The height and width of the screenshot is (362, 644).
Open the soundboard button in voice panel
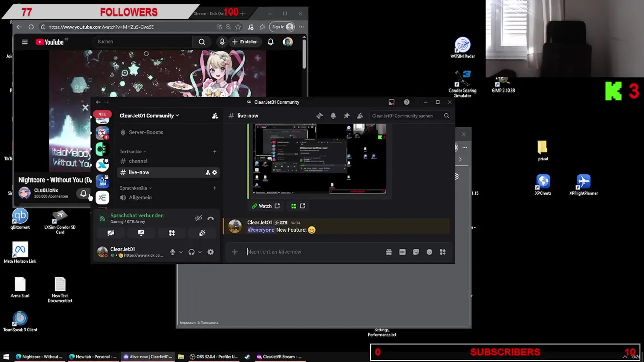(x=202, y=233)
